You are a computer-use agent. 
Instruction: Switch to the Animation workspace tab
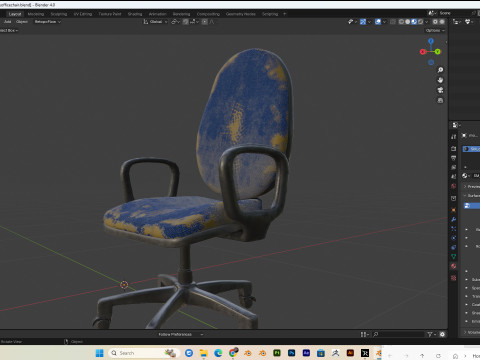pyautogui.click(x=157, y=14)
